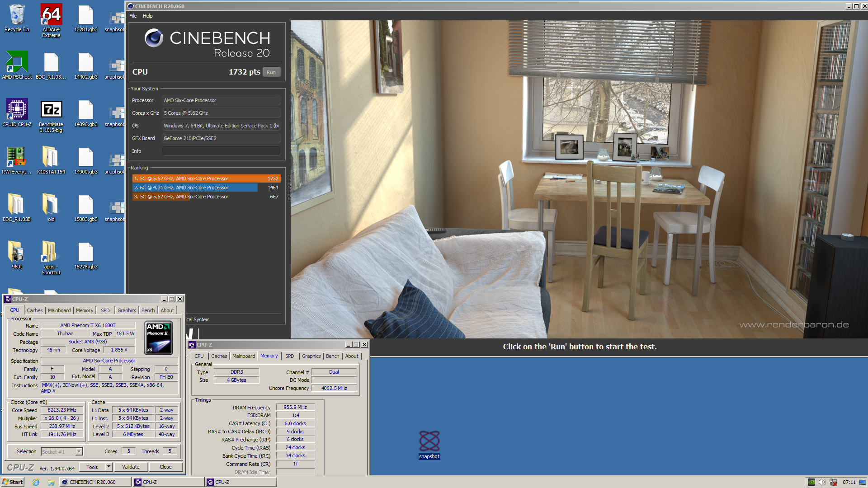This screenshot has height=488, width=868.
Task: Switch to Mainboard tab in processor CPU-Z window
Action: pyautogui.click(x=59, y=310)
